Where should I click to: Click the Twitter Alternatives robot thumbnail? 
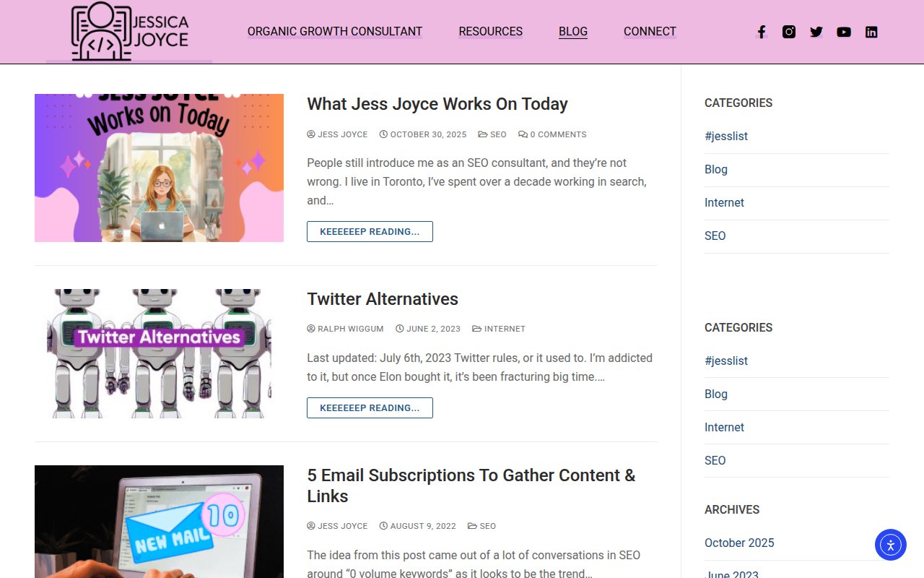coord(159,353)
